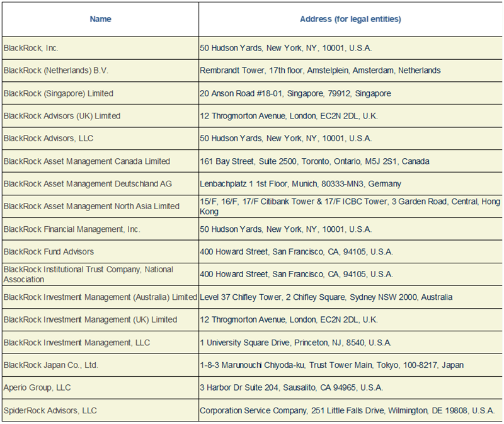Select the "BlackRock, Inc." name cell
The width and height of the screenshot is (504, 424).
[x=100, y=48]
